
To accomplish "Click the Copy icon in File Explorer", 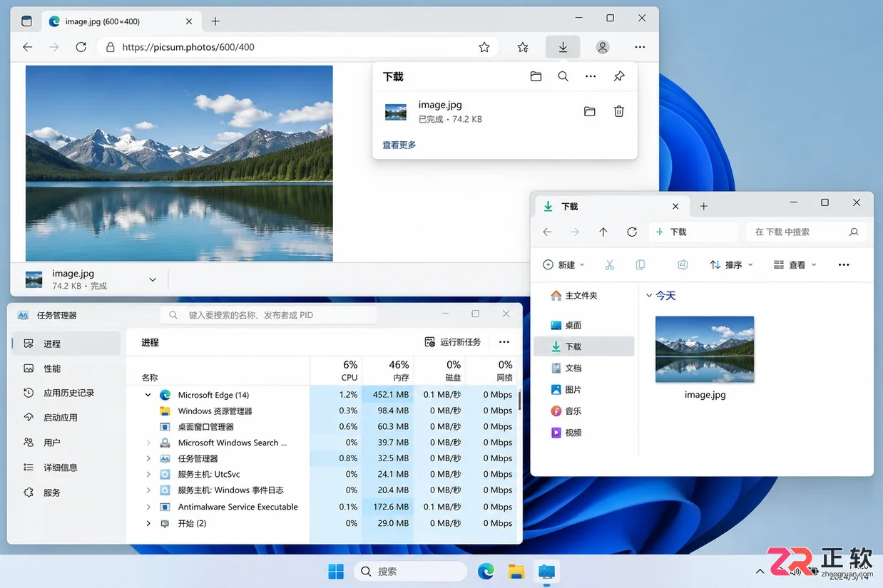I will (x=640, y=264).
